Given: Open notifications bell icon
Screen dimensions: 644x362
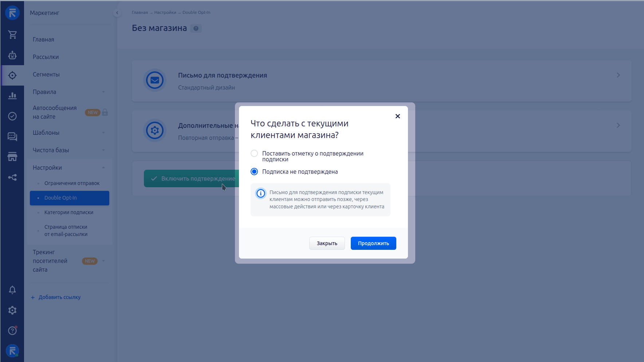Looking at the screenshot, I should click(x=12, y=290).
